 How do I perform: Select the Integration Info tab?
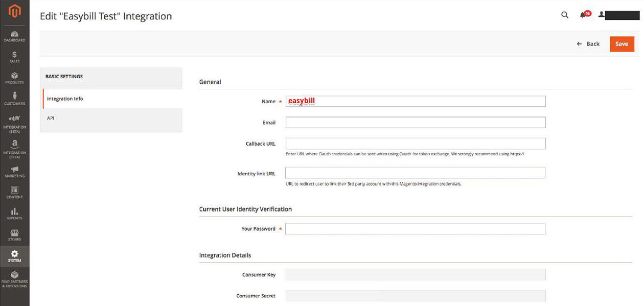112,99
